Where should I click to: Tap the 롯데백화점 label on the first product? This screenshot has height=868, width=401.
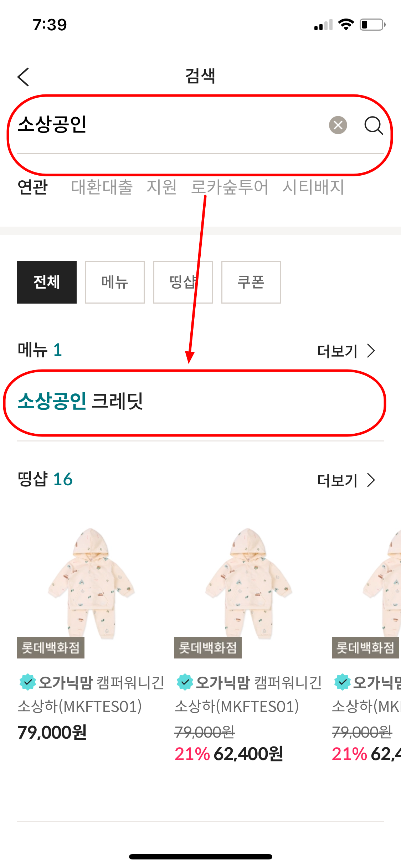click(x=51, y=647)
